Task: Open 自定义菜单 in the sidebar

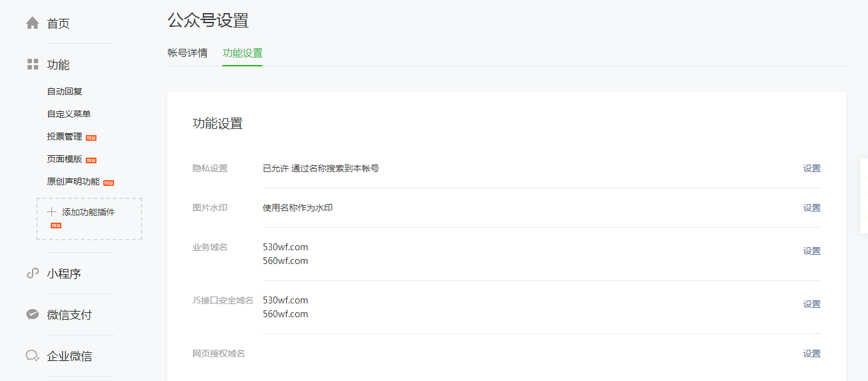Action: 69,114
